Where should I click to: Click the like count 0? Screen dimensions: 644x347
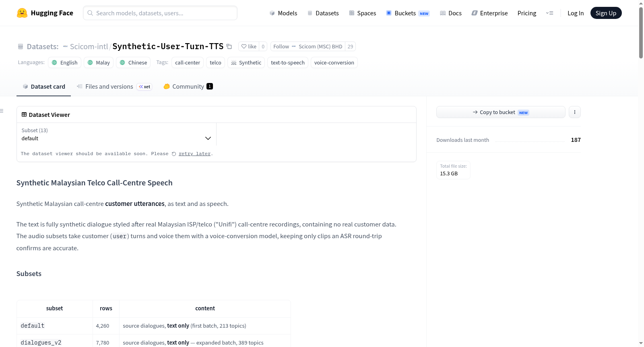263,46
